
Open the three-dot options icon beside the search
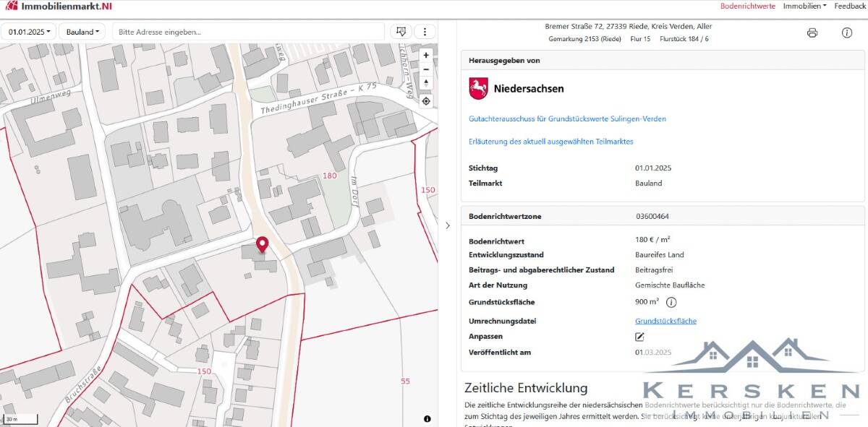point(425,31)
